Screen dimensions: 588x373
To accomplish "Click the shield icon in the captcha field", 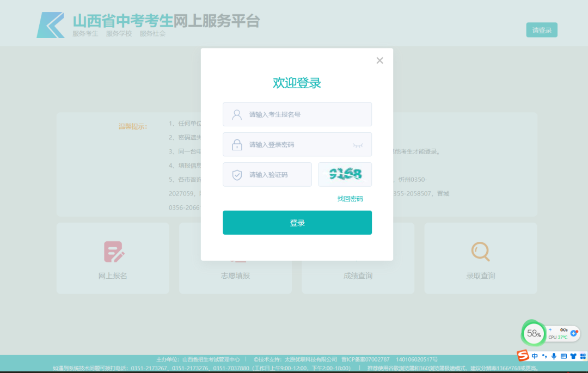I will (x=236, y=174).
